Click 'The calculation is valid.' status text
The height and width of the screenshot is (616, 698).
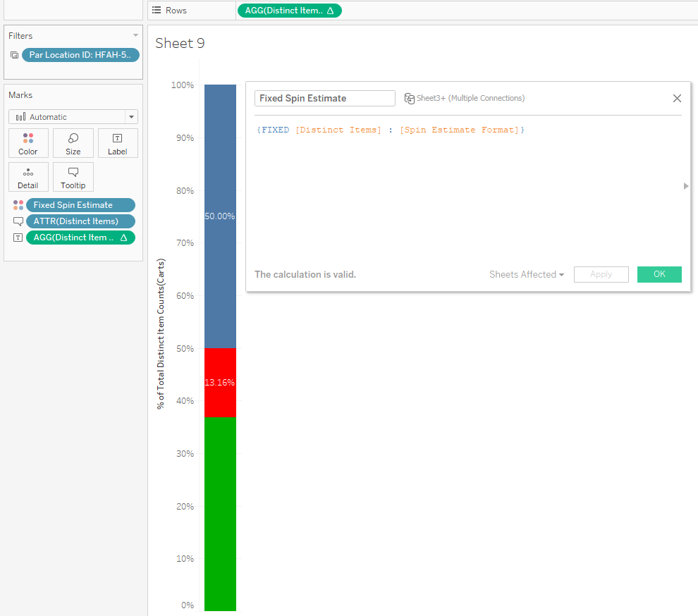pyautogui.click(x=305, y=275)
